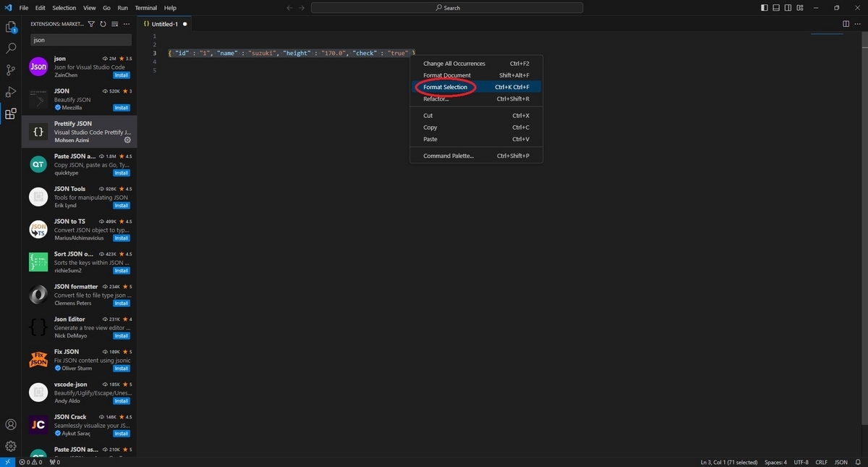Choose Change All Occurrences
868x467 pixels.
coord(476,64)
